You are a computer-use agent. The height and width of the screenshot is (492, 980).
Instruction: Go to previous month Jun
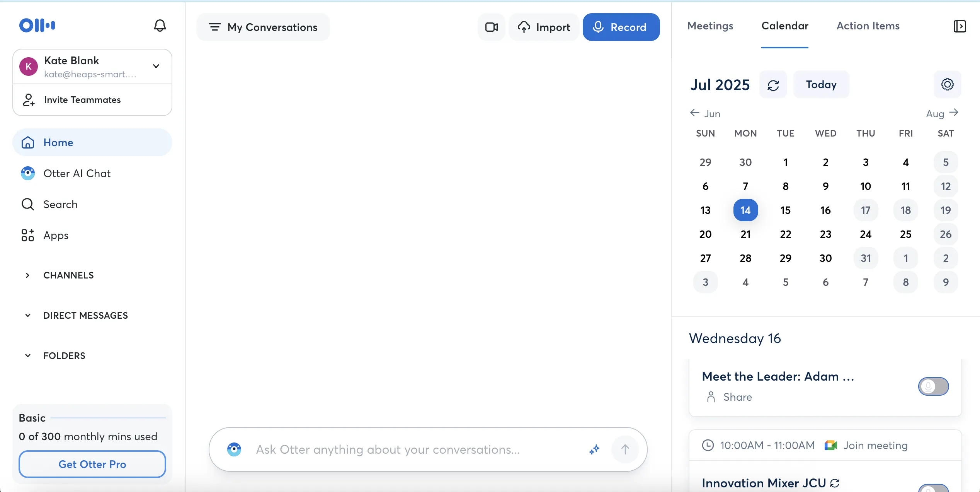[x=705, y=113]
